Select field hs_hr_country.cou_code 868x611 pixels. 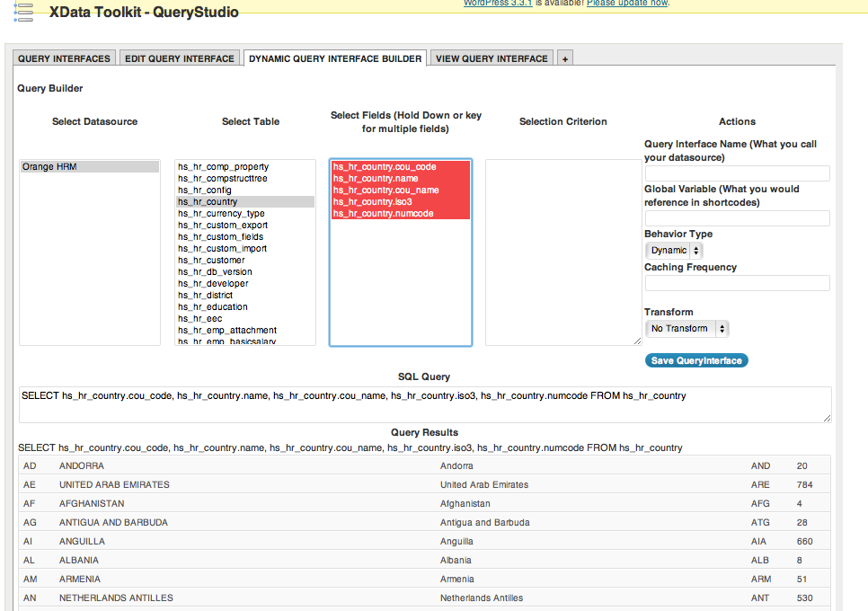point(400,166)
